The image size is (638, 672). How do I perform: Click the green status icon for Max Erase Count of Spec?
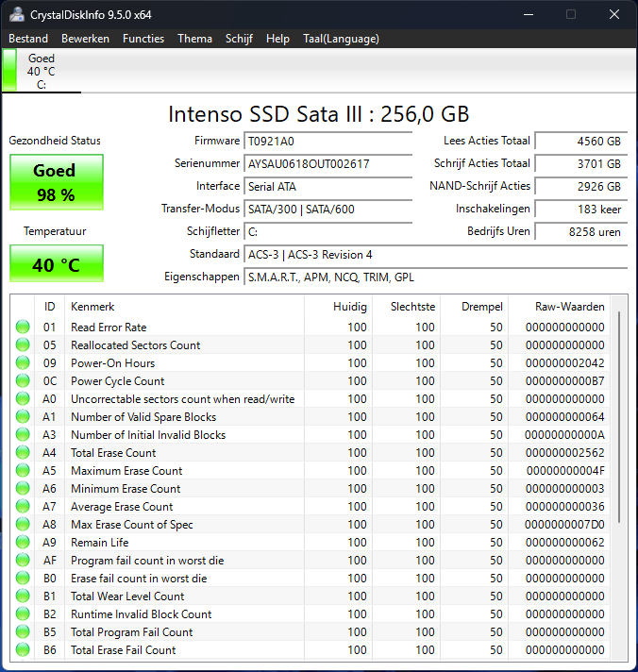coord(23,524)
